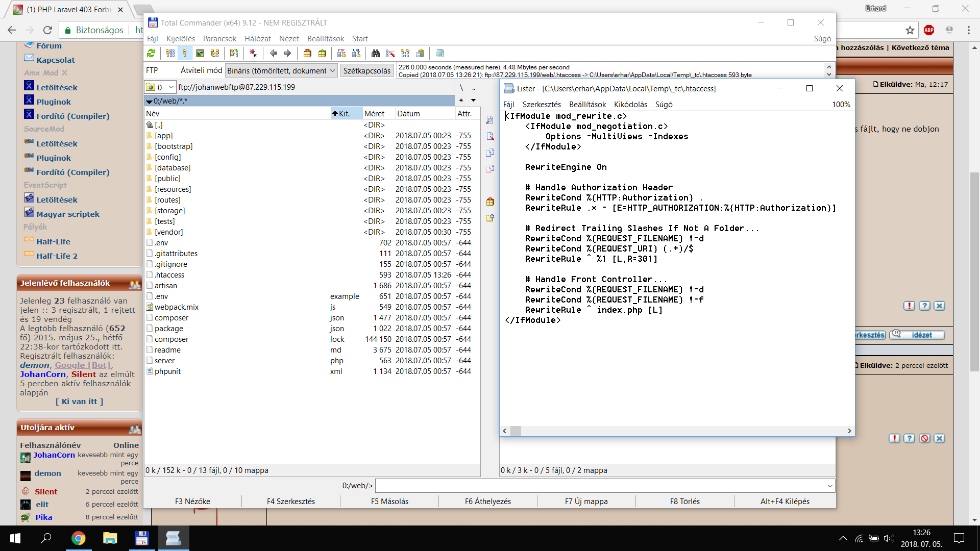
Task: Open the Kikódolás menu in Lister
Action: [x=630, y=105]
